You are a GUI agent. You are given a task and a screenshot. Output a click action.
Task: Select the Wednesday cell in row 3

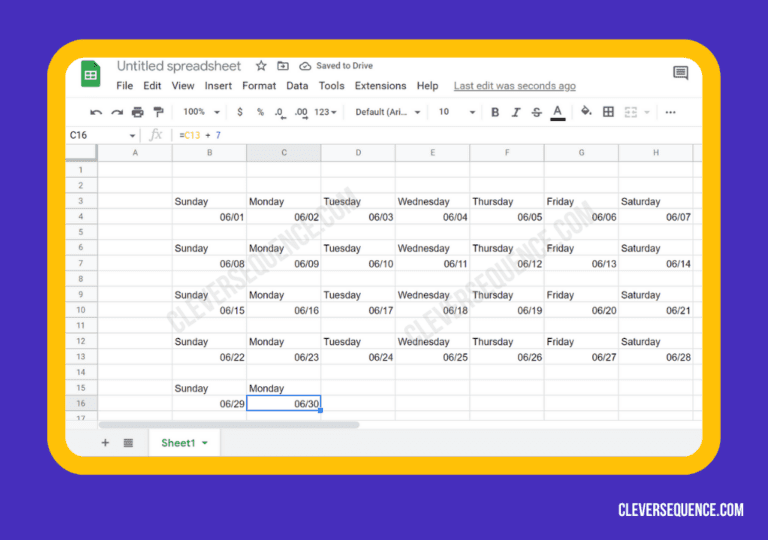click(x=432, y=201)
